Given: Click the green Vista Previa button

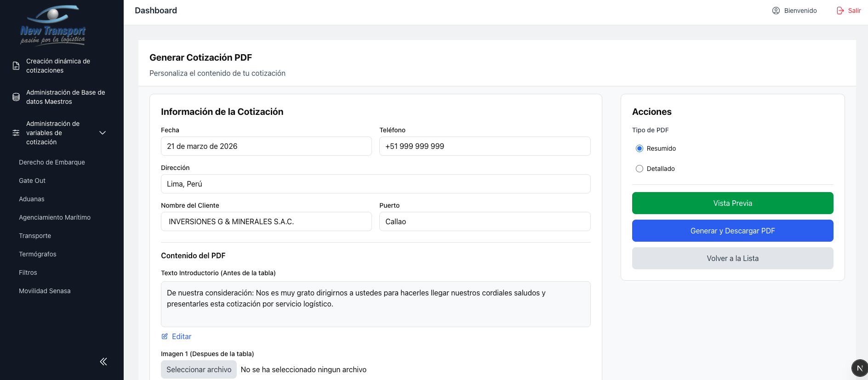Looking at the screenshot, I should click(x=732, y=203).
